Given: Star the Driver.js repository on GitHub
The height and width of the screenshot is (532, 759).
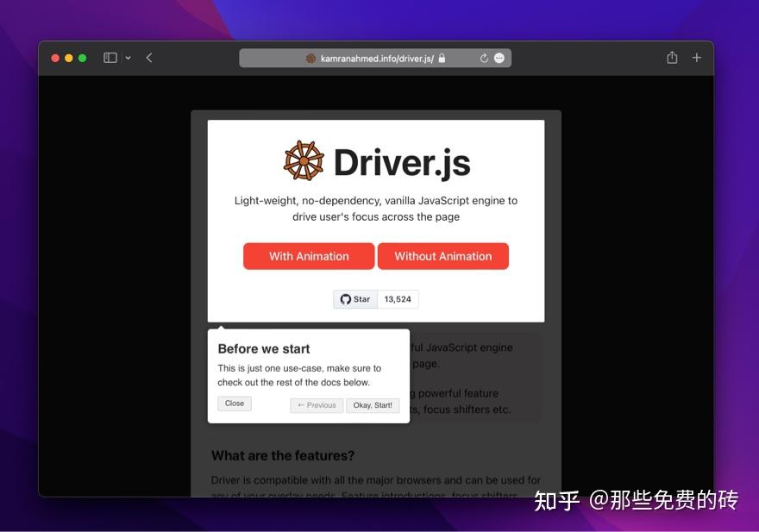Looking at the screenshot, I should point(355,298).
